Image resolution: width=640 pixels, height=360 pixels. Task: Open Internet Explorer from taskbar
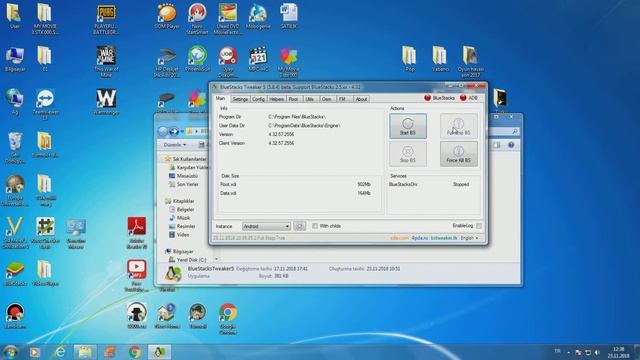click(x=60, y=351)
